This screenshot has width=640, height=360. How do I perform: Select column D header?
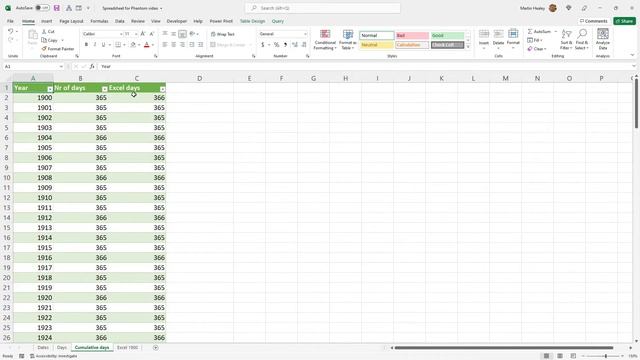click(200, 78)
